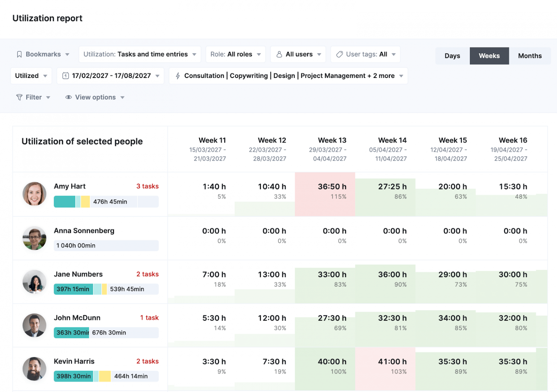
Task: Click the lightning bolt icon on the projects filter
Action: [x=178, y=76]
